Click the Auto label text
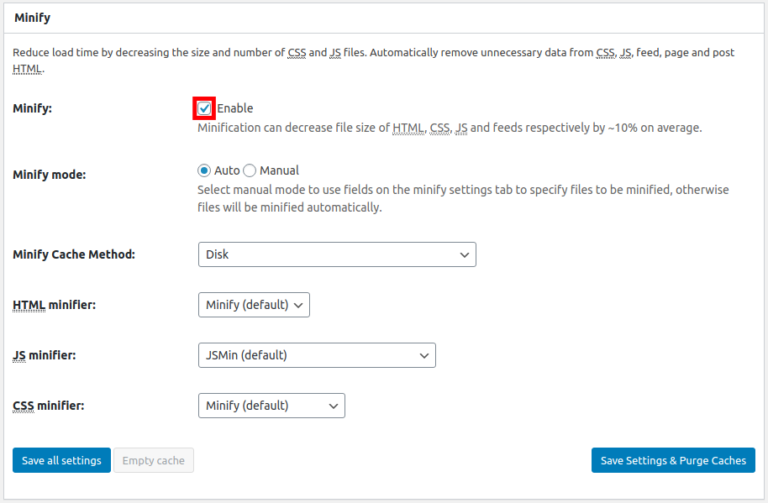This screenshot has width=768, height=503. coord(226,171)
